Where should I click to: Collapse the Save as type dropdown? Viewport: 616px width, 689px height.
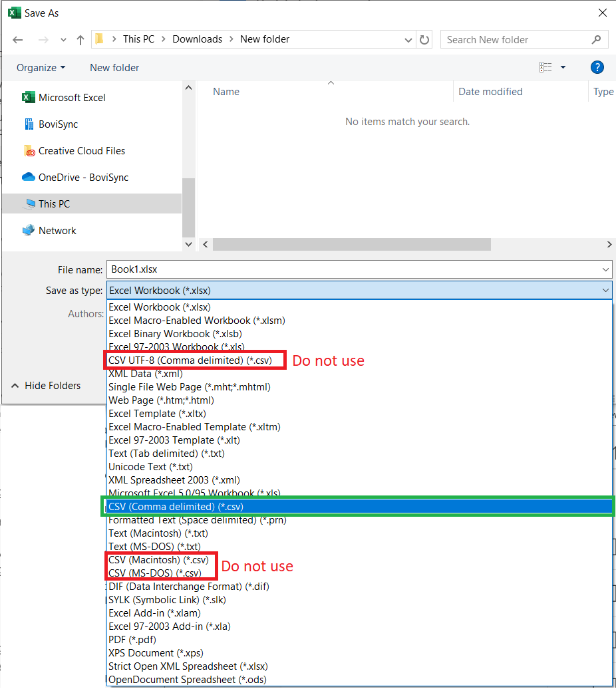coord(605,291)
